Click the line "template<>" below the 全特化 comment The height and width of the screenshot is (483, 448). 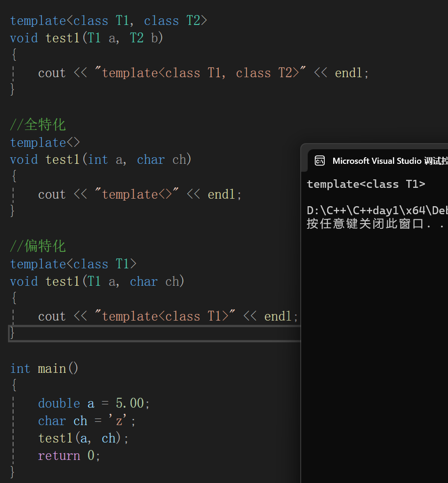pos(45,142)
